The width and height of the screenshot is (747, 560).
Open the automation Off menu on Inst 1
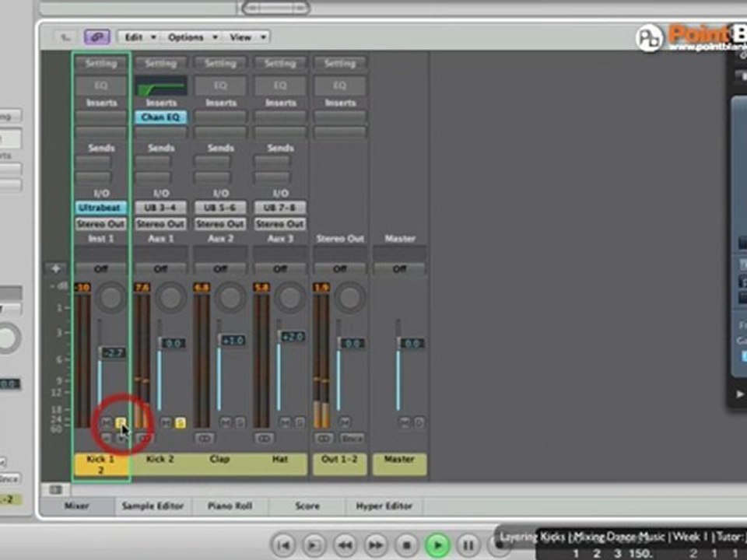(101, 269)
